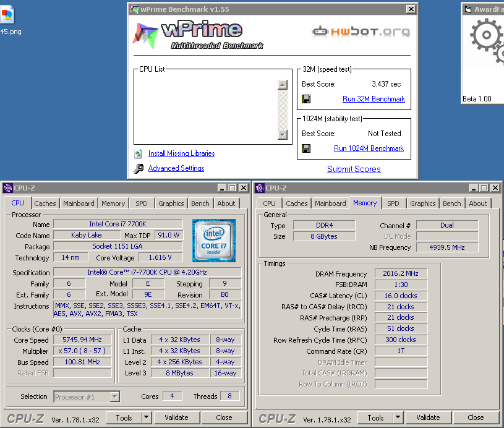
Task: Click the save icon in 1024M stability test
Action: click(x=306, y=148)
